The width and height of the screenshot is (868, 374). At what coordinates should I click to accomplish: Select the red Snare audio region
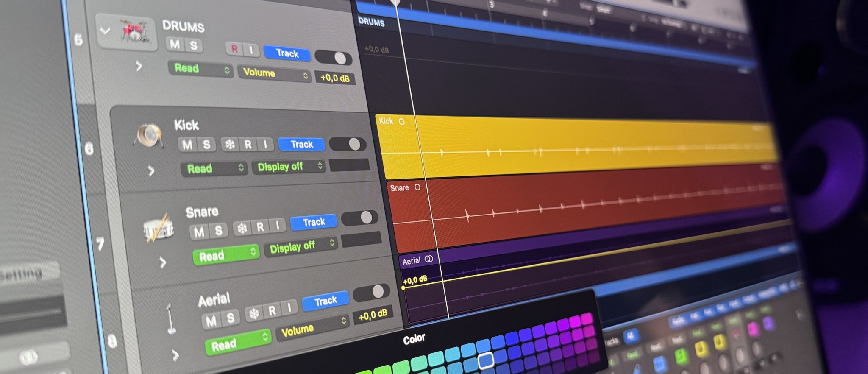point(587,208)
